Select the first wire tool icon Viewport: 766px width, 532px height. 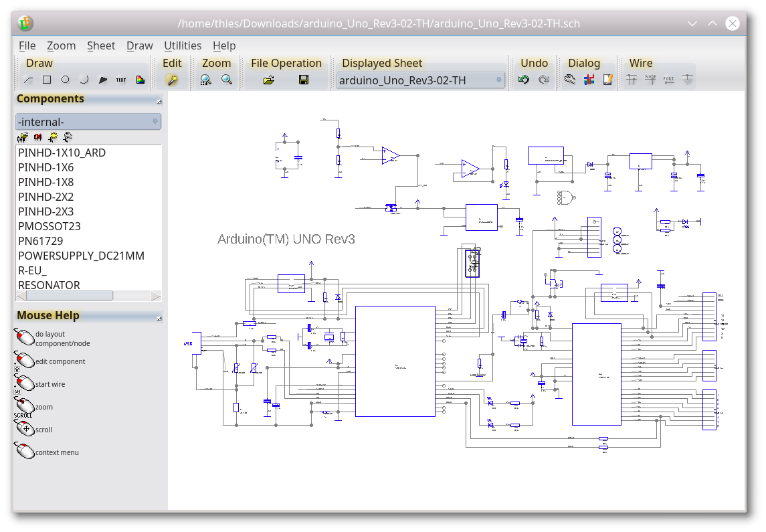click(632, 80)
